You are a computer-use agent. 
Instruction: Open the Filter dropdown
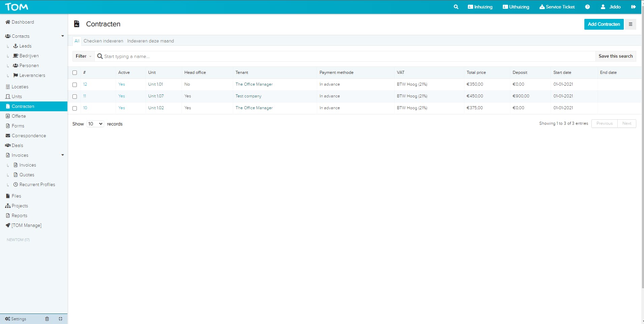pyautogui.click(x=83, y=56)
